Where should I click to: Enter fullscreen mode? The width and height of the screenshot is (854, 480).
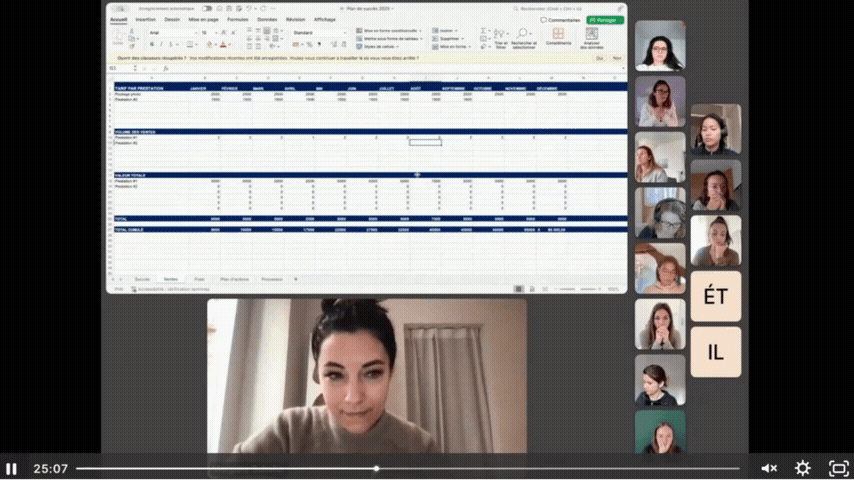(x=838, y=468)
